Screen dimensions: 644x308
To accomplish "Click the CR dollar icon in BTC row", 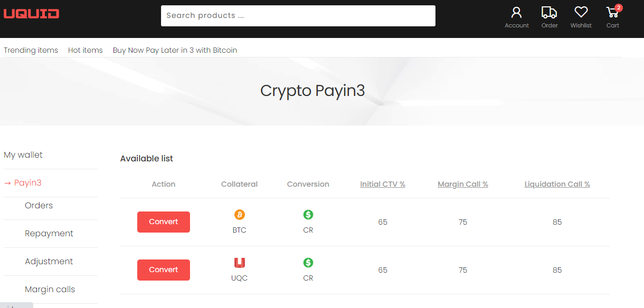I will point(308,215).
